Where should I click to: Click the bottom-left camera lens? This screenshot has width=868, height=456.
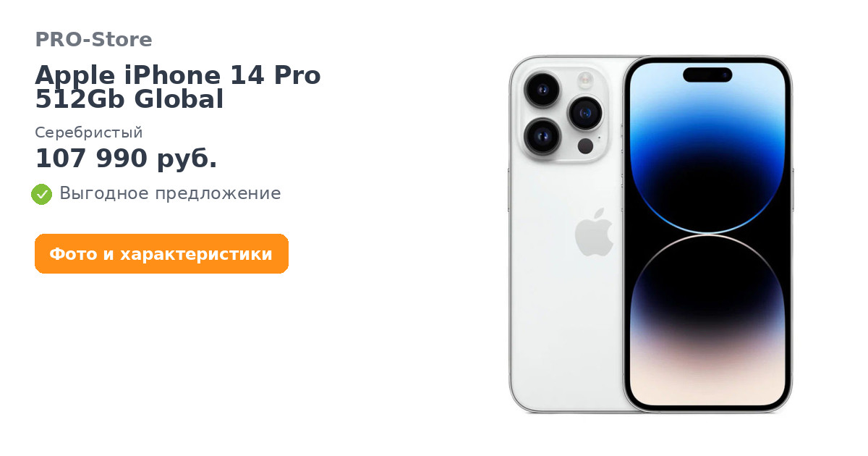(542, 135)
